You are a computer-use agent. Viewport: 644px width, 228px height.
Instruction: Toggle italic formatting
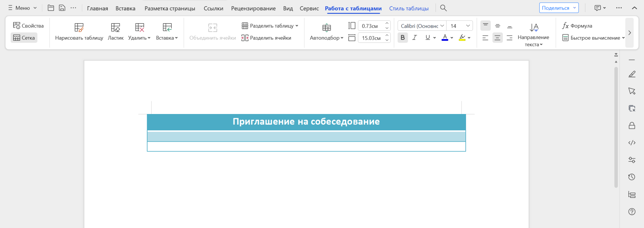(x=415, y=38)
